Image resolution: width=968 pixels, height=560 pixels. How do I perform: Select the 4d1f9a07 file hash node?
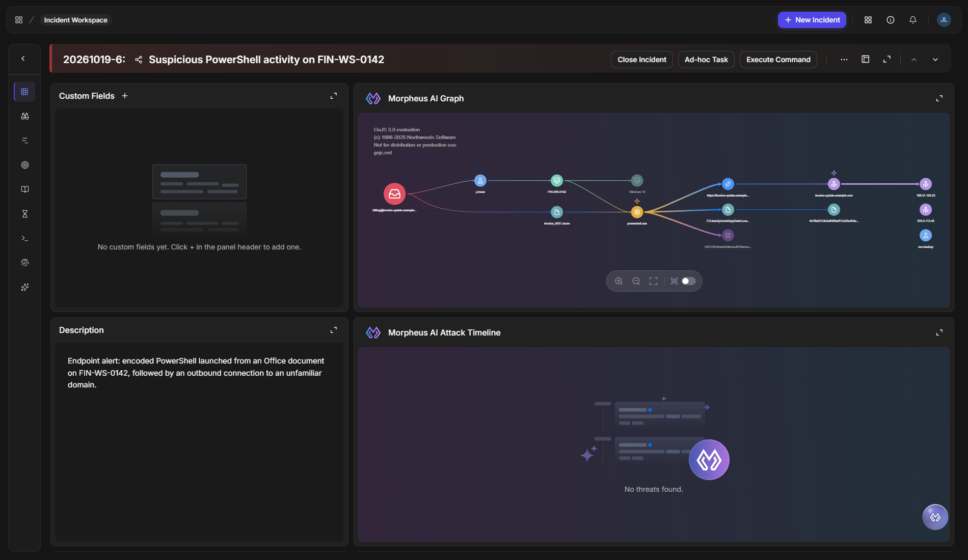pos(833,210)
